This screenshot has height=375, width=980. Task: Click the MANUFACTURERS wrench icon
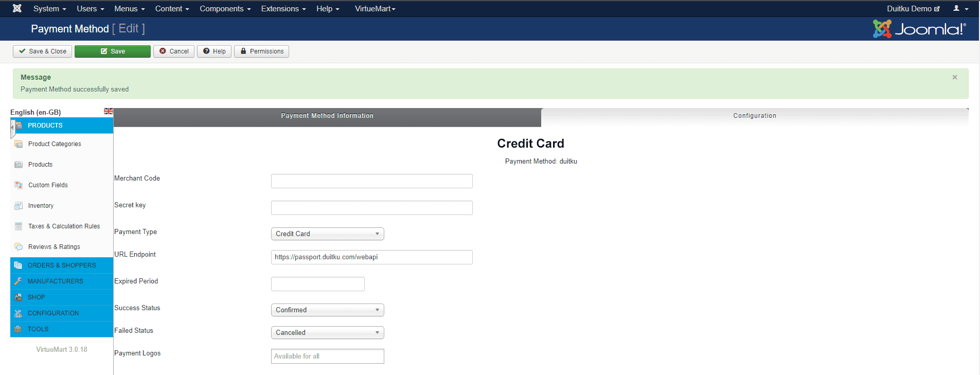(19, 281)
